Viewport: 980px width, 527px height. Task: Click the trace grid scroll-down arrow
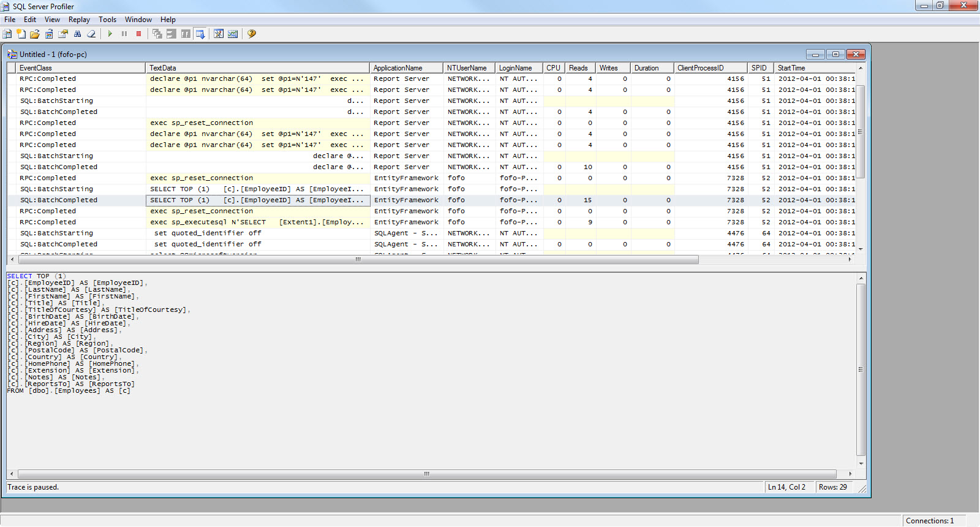(861, 249)
